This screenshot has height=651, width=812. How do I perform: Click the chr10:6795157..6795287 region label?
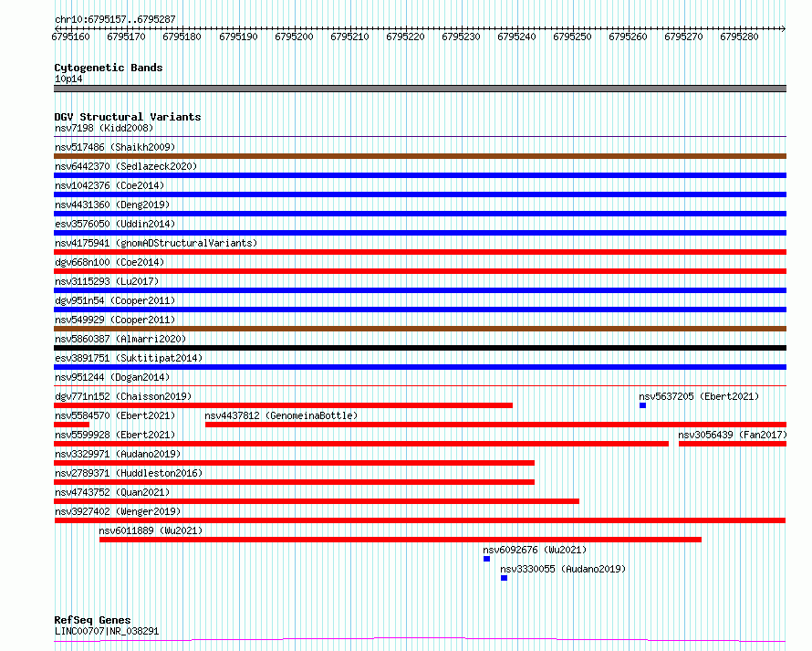(x=115, y=20)
